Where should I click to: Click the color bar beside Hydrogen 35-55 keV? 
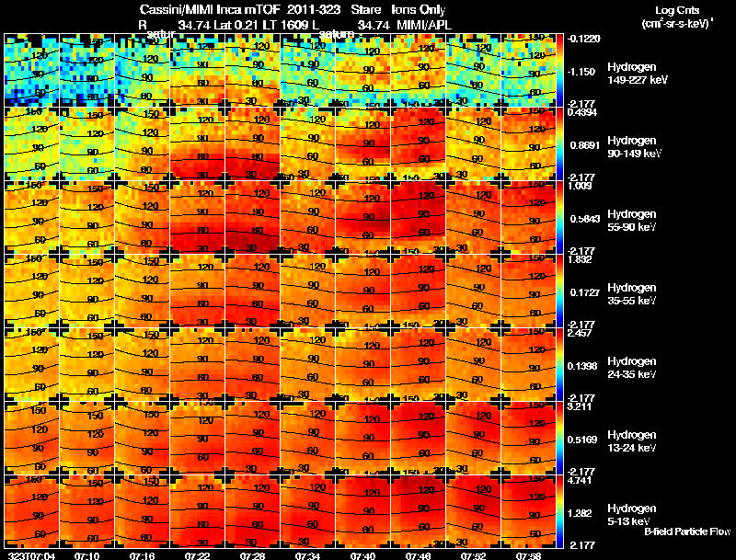(x=559, y=291)
